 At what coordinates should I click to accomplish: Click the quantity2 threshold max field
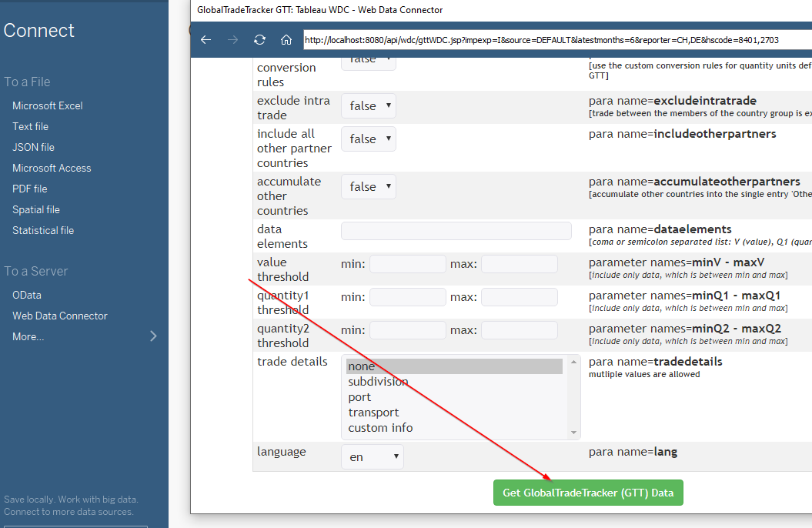(520, 330)
